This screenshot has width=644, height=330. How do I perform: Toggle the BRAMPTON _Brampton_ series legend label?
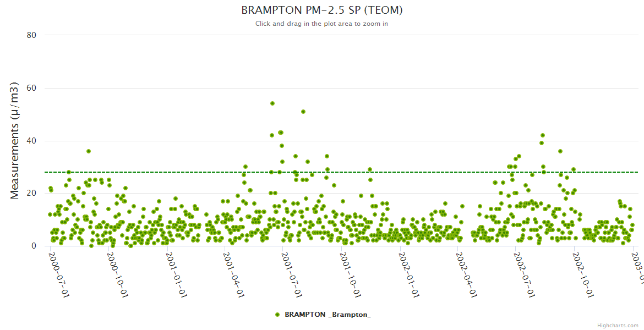click(328, 315)
